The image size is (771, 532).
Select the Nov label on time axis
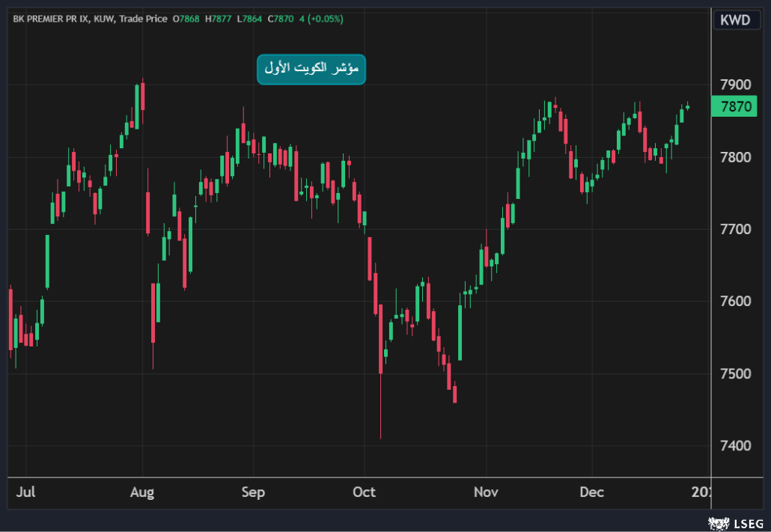[486, 492]
